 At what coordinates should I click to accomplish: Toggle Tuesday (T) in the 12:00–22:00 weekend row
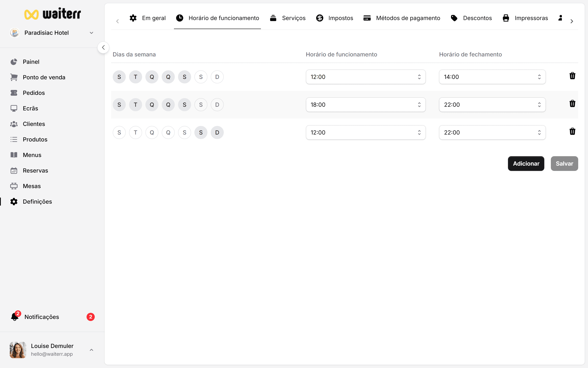135,132
